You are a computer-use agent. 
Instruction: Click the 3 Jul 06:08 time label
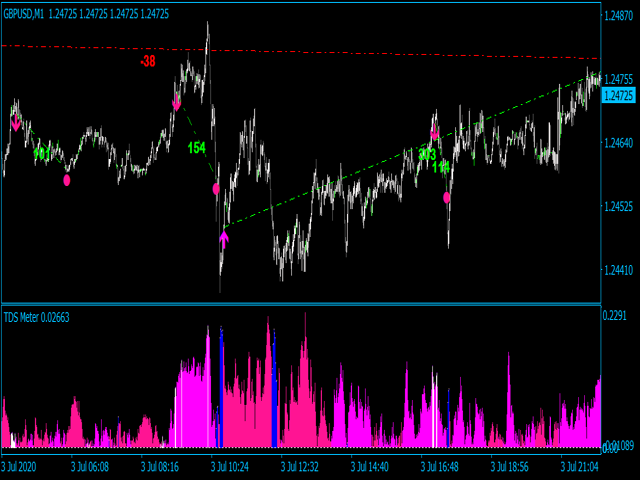coord(90,467)
